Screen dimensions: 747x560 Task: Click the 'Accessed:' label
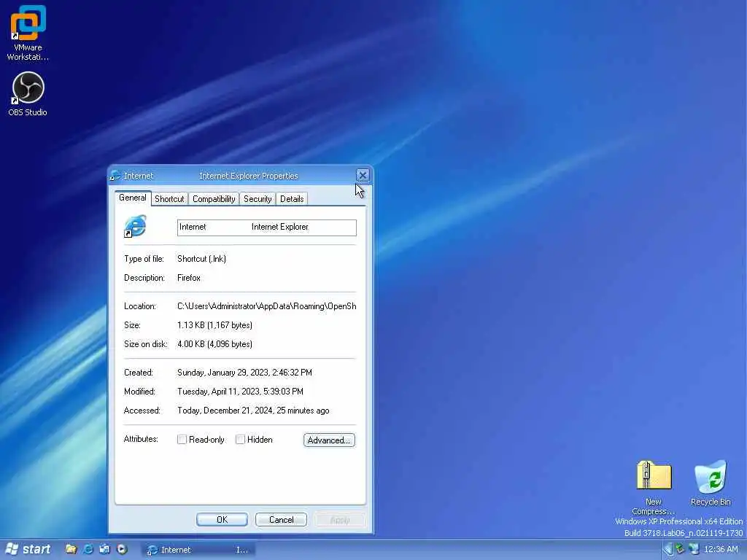coord(142,411)
